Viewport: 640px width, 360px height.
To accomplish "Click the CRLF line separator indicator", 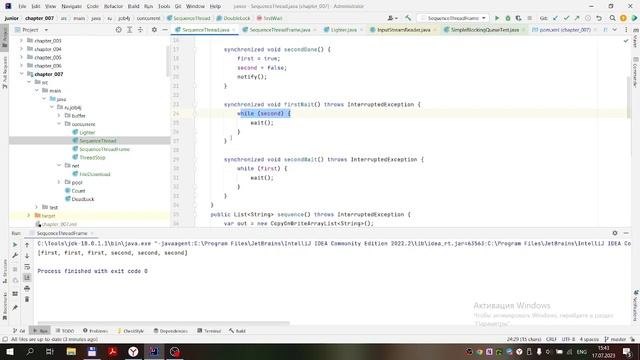I will coord(551,339).
